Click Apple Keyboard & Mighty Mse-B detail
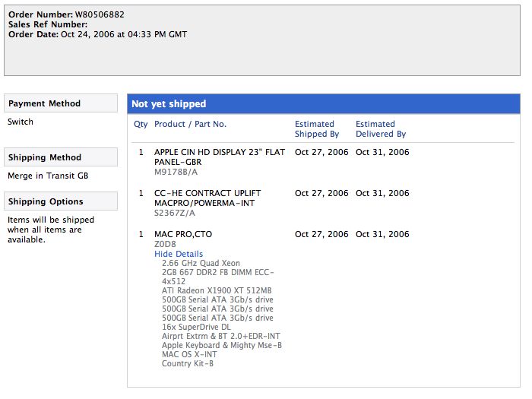 click(222, 345)
